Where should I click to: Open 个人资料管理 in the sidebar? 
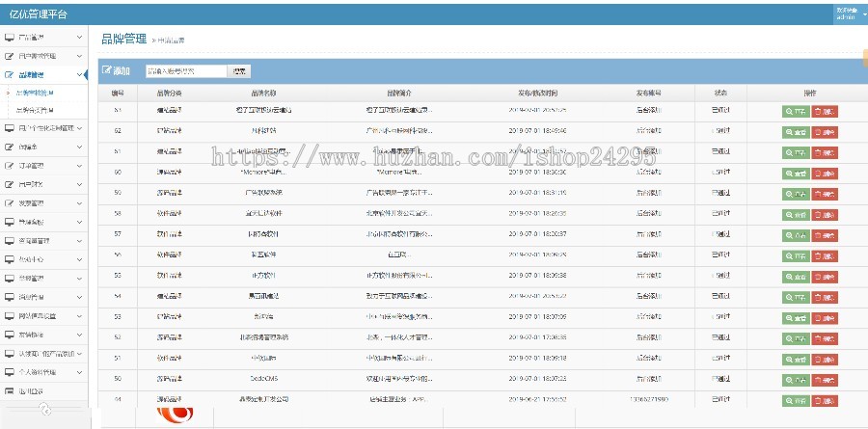coord(38,372)
